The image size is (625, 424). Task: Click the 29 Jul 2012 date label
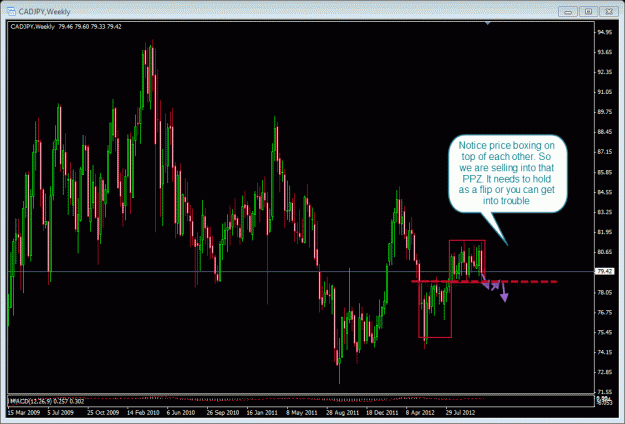pos(460,412)
